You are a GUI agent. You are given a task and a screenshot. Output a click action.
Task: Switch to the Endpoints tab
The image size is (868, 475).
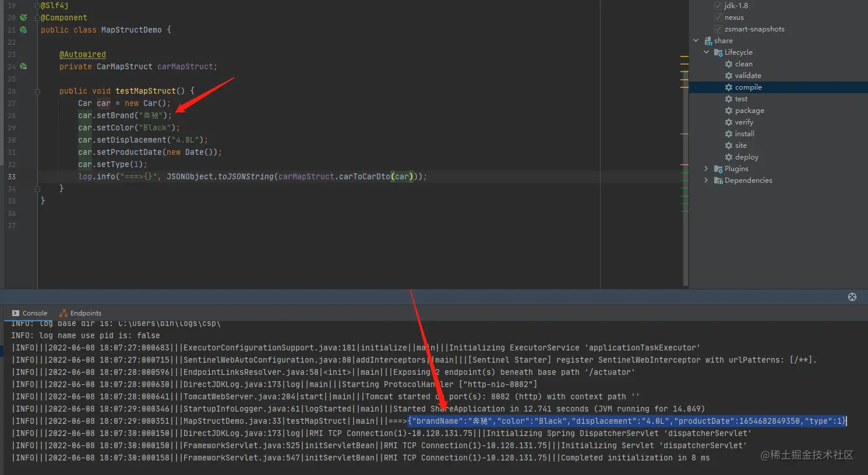point(80,313)
